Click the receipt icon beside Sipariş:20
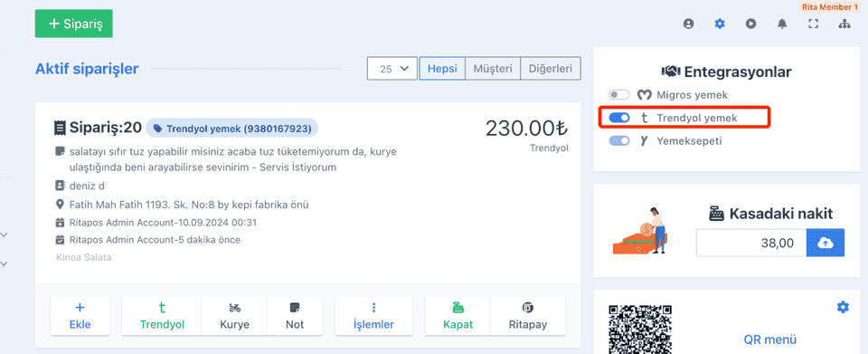The height and width of the screenshot is (354, 868). click(60, 128)
